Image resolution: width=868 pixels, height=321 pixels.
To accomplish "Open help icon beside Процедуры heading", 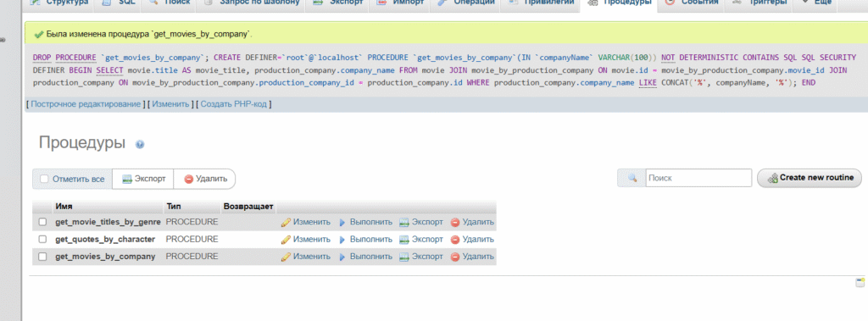I will coord(140,145).
